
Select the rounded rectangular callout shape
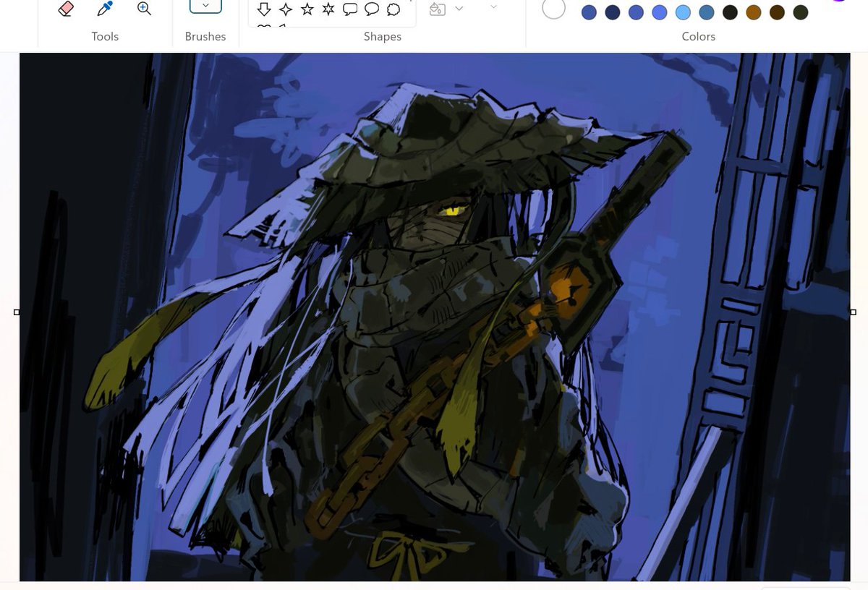350,9
